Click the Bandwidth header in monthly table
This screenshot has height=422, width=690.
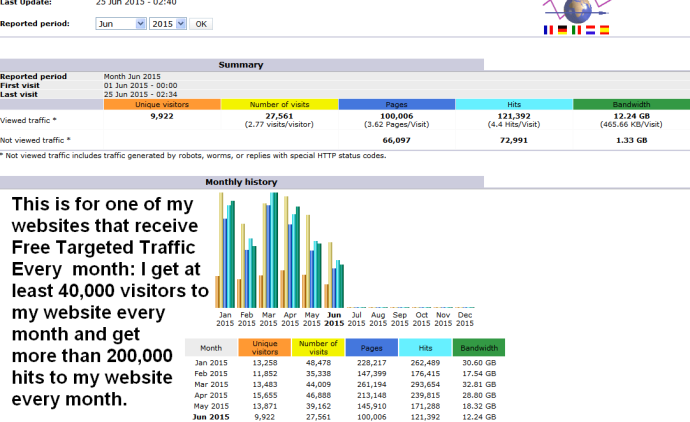click(x=479, y=348)
